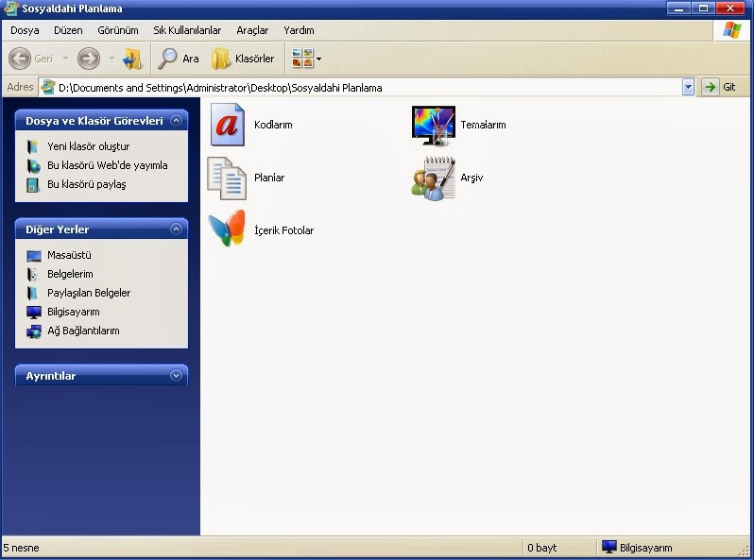
Task: Click the Masaüstü desktop icon
Action: click(x=34, y=256)
